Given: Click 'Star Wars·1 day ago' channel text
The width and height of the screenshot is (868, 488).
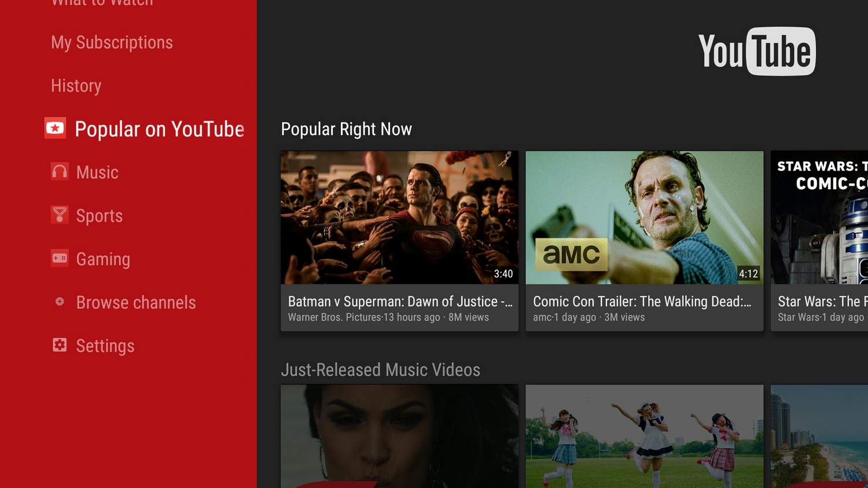Looking at the screenshot, I should click(821, 317).
